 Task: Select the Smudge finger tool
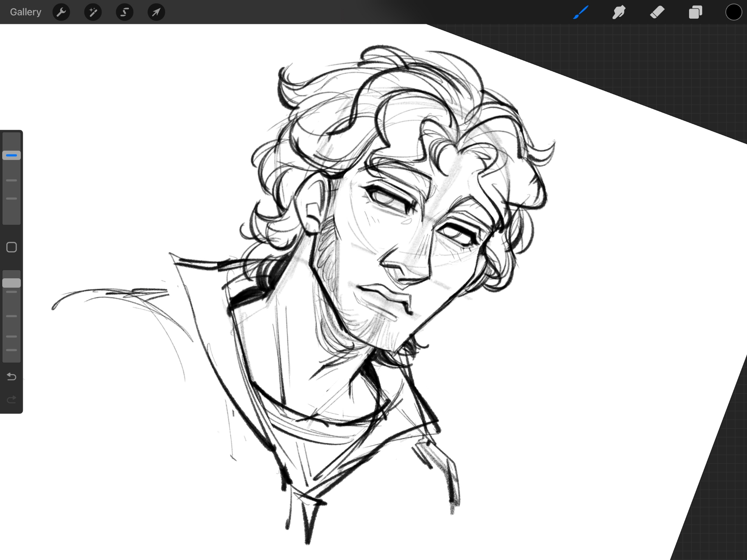pyautogui.click(x=619, y=12)
